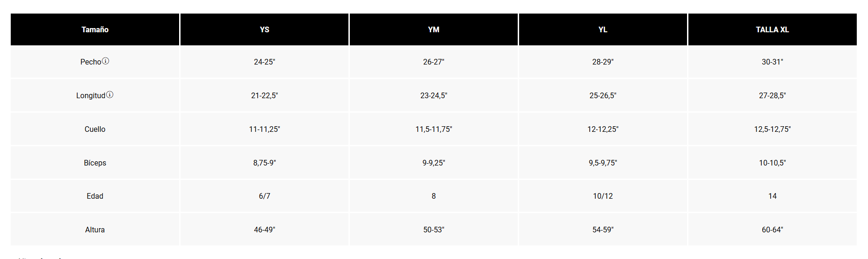Click the info icon beside Longitud
The image size is (868, 259).
tap(109, 94)
